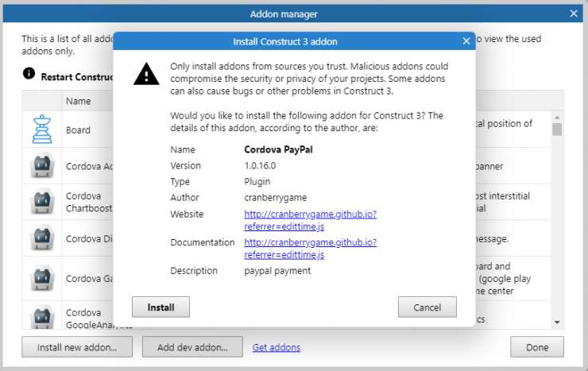Cancel the addon installation
The width and height of the screenshot is (588, 371).
click(427, 307)
